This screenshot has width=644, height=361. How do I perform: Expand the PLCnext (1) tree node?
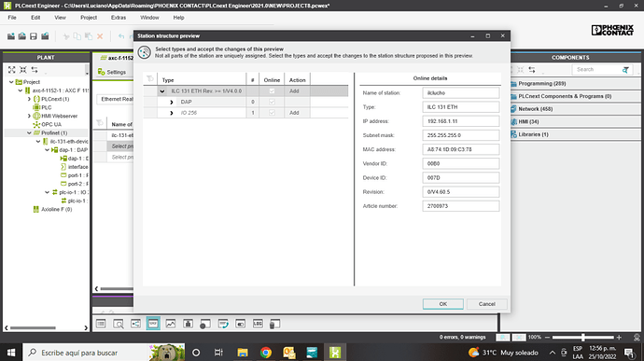point(29,99)
